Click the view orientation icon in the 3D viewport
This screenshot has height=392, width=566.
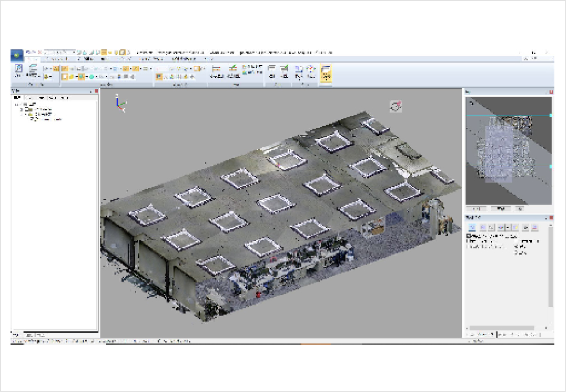point(396,106)
